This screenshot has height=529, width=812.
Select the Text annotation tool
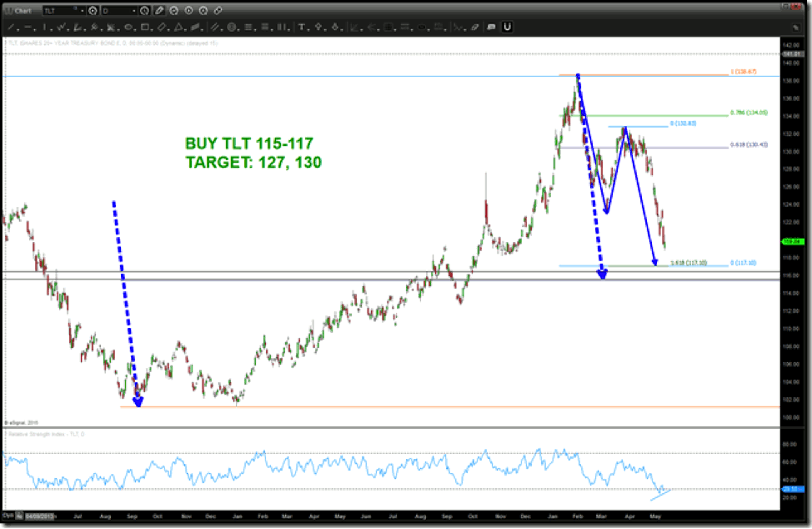click(x=302, y=28)
